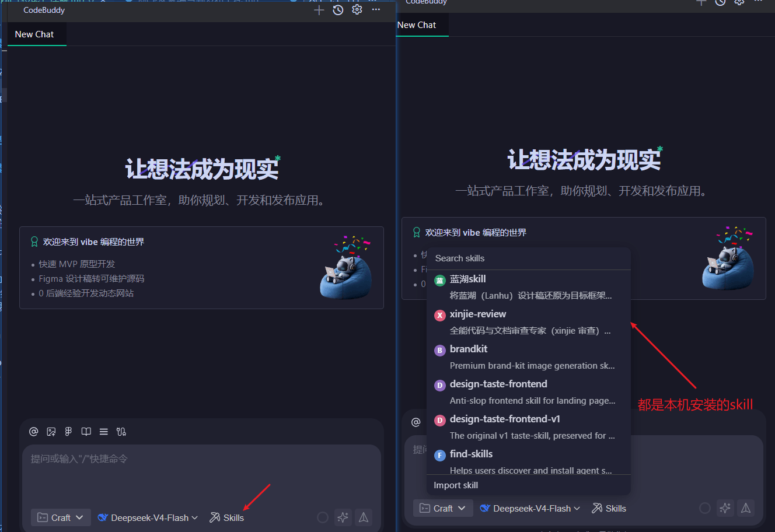775x532 pixels.
Task: Click the circle indicator in the left panel input bar
Action: (x=322, y=517)
